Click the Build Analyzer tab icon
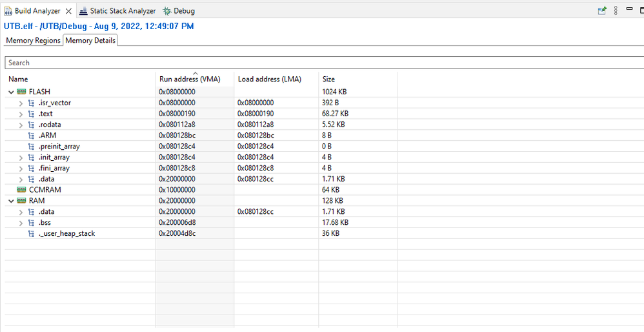Screen dimensions: 644x332 [x=8, y=11]
